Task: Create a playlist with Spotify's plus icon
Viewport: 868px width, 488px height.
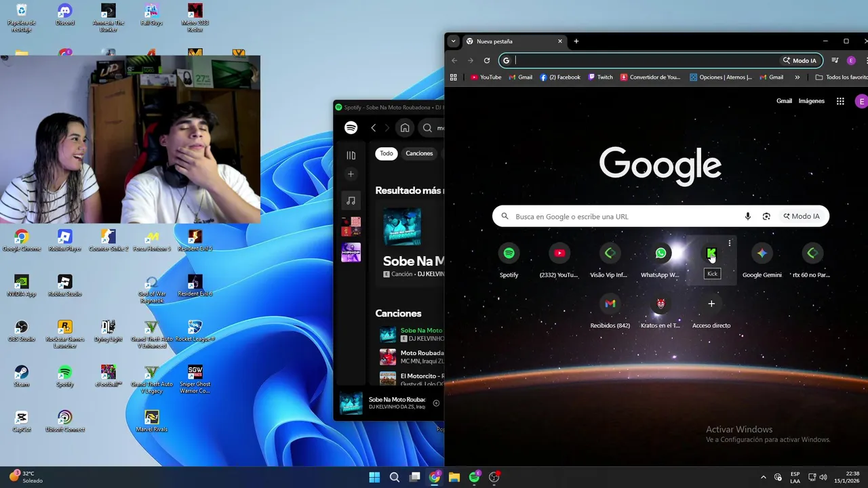Action: click(351, 174)
